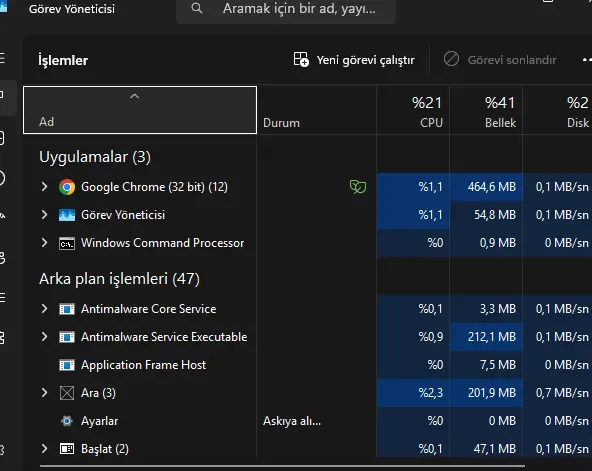Sort processes by Disk column
Screen dimensions: 592x471
[557, 110]
